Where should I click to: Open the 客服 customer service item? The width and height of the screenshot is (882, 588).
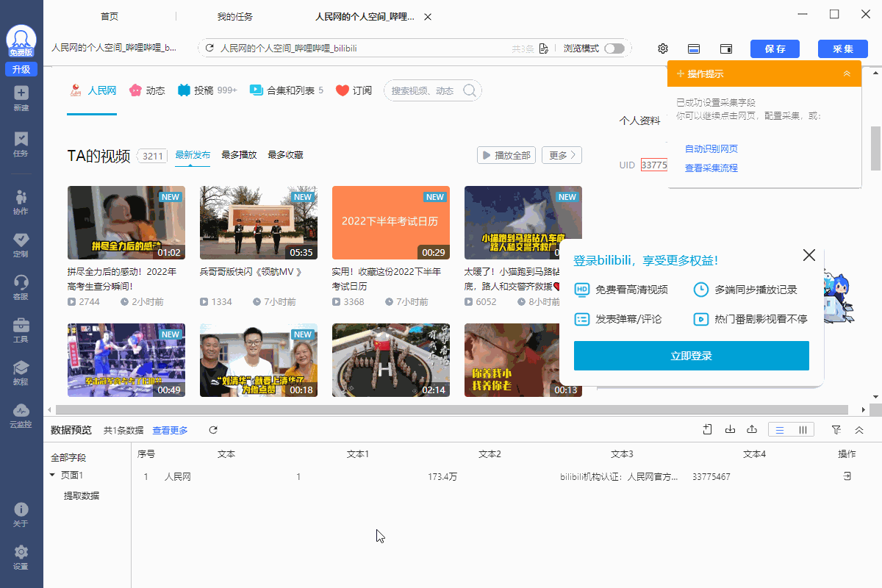(x=21, y=287)
